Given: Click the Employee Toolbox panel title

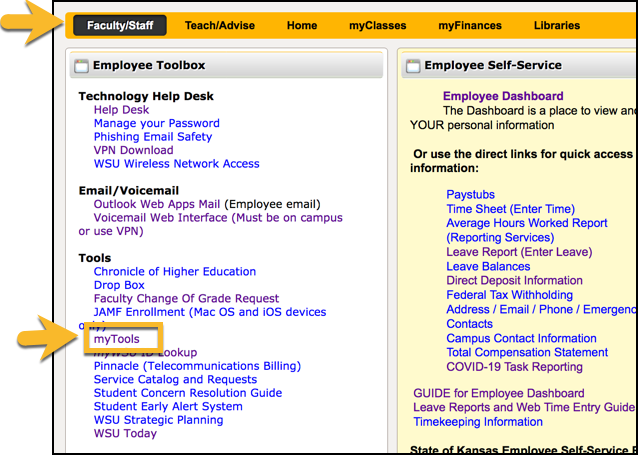Looking at the screenshot, I should pyautogui.click(x=149, y=65).
